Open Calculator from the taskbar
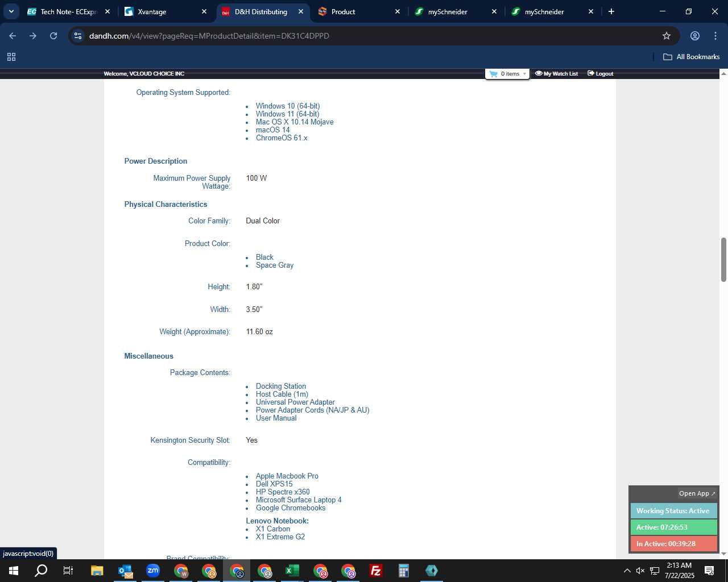Image resolution: width=728 pixels, height=582 pixels. (404, 571)
